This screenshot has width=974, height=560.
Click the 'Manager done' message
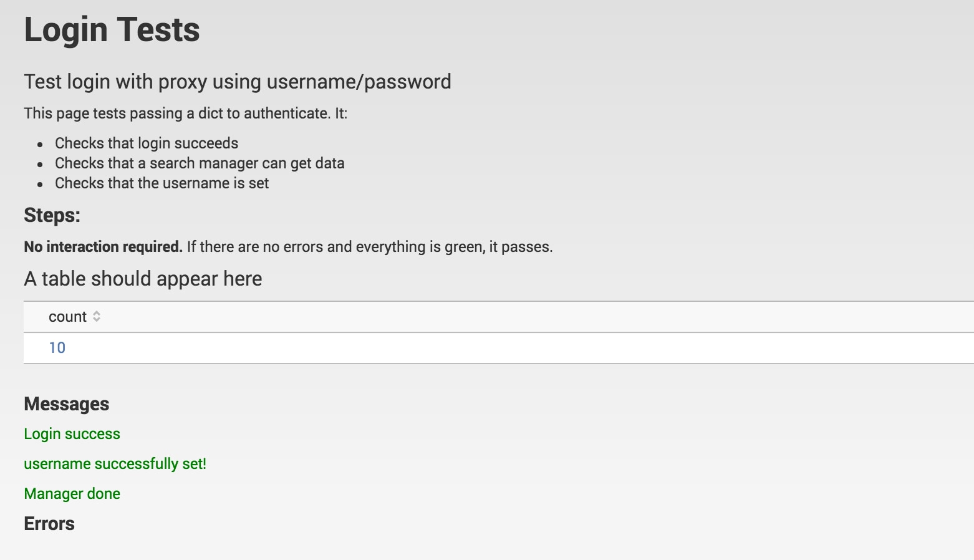tap(72, 494)
